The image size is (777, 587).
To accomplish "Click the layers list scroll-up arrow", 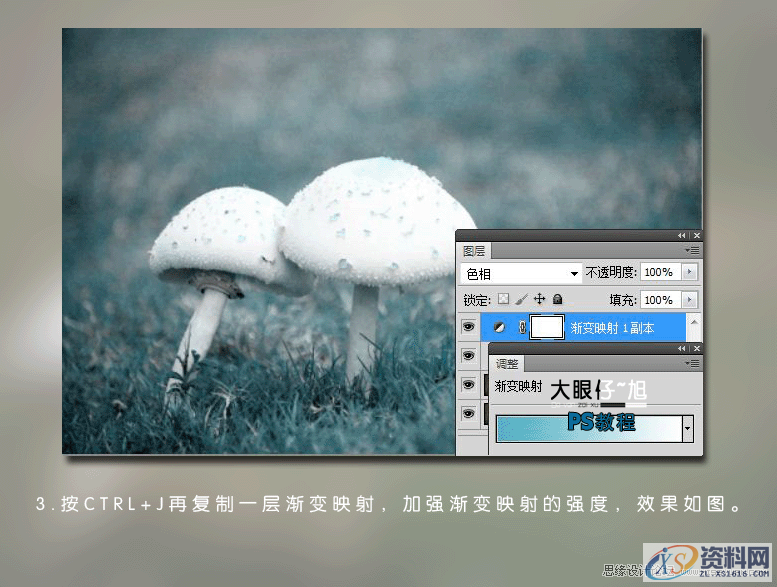I will [694, 322].
